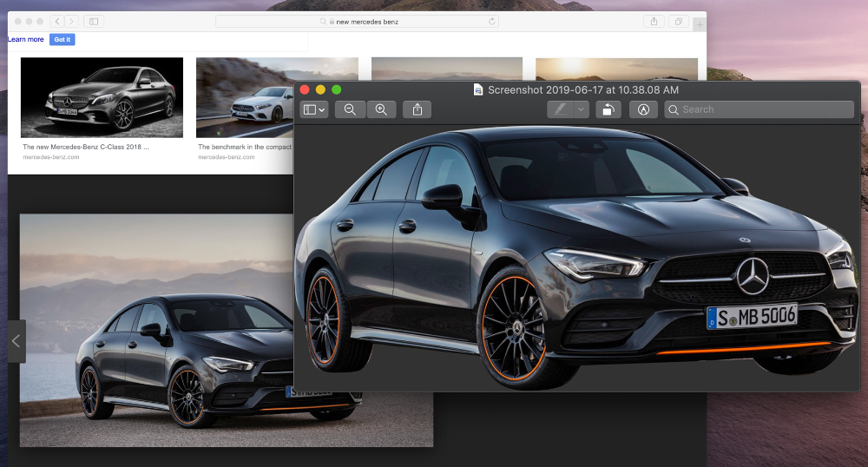
Task: Zoom in using the Preview magnifier plus
Action: (381, 109)
